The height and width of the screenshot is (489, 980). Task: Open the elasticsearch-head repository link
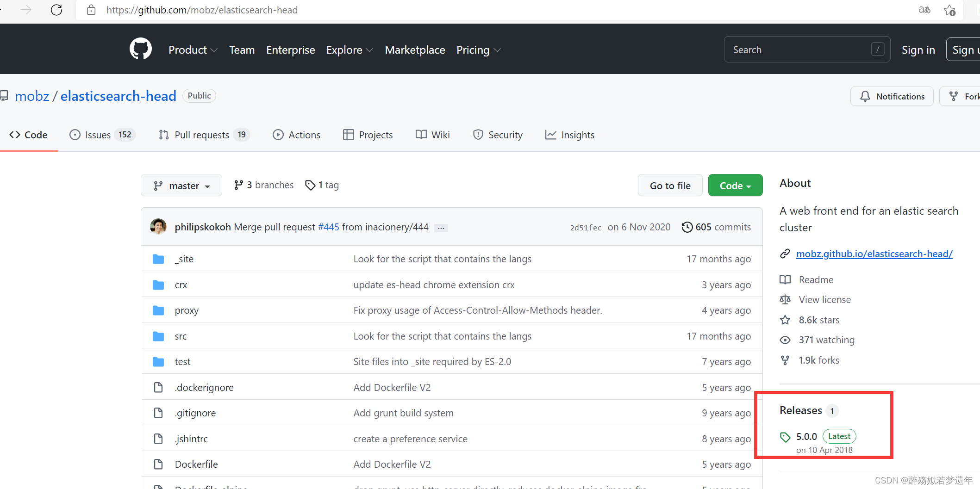tap(118, 96)
